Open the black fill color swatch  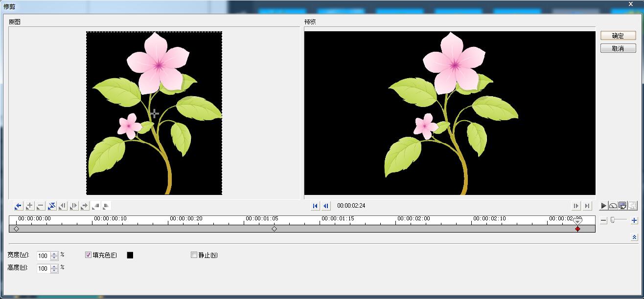(130, 255)
